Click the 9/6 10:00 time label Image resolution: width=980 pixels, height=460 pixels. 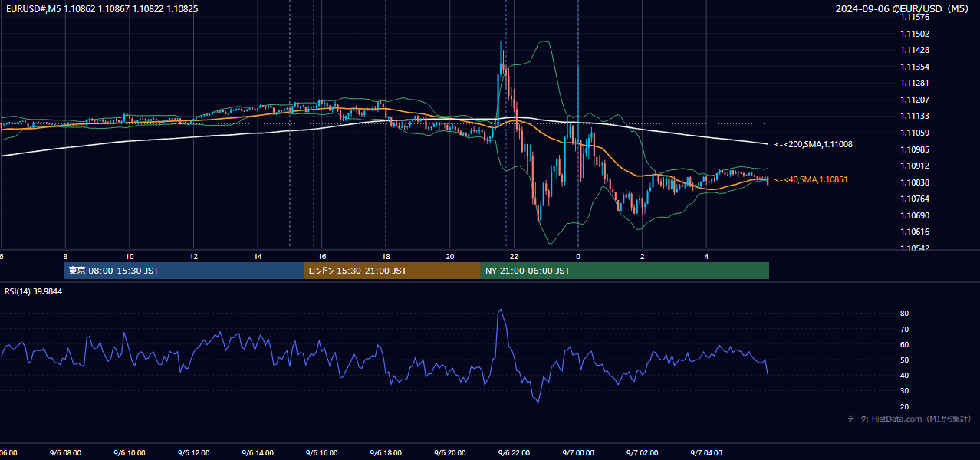pyautogui.click(x=130, y=453)
